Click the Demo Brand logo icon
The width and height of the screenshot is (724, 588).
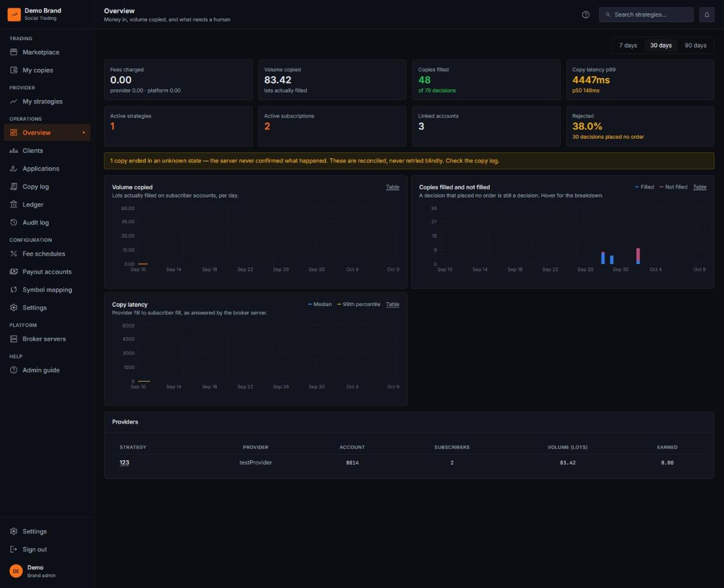click(14, 14)
